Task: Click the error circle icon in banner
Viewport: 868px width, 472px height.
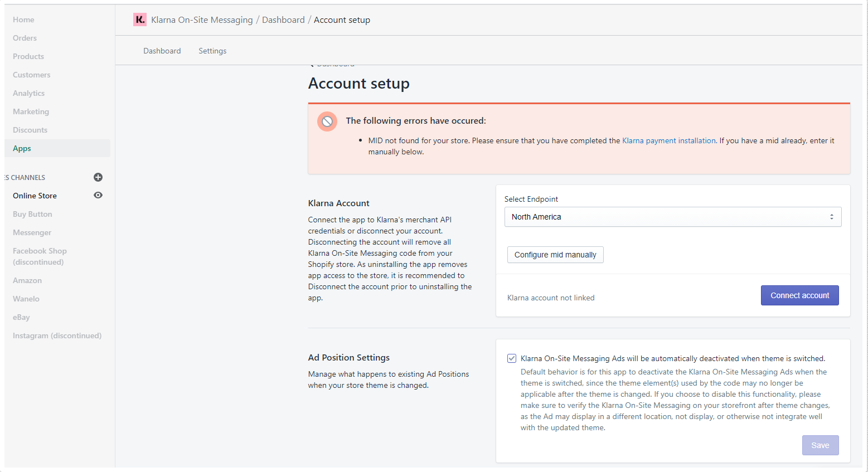Action: point(327,121)
